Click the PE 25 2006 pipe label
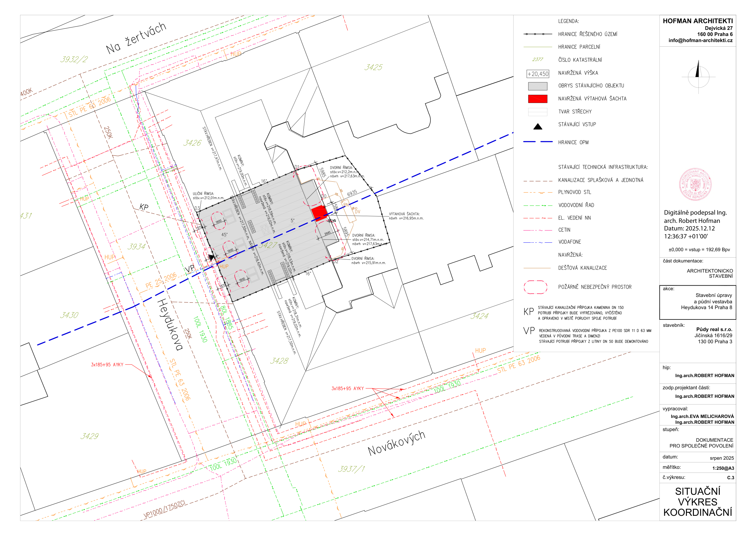This screenshot has width=756, height=535. click(161, 280)
